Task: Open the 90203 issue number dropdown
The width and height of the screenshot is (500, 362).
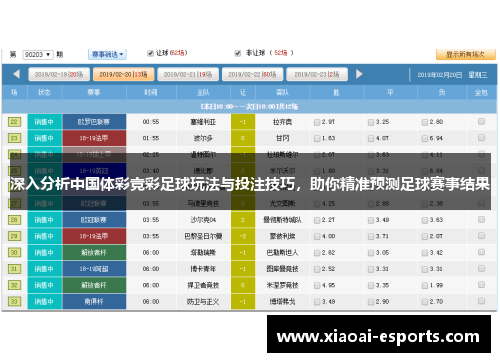Action: pos(38,54)
